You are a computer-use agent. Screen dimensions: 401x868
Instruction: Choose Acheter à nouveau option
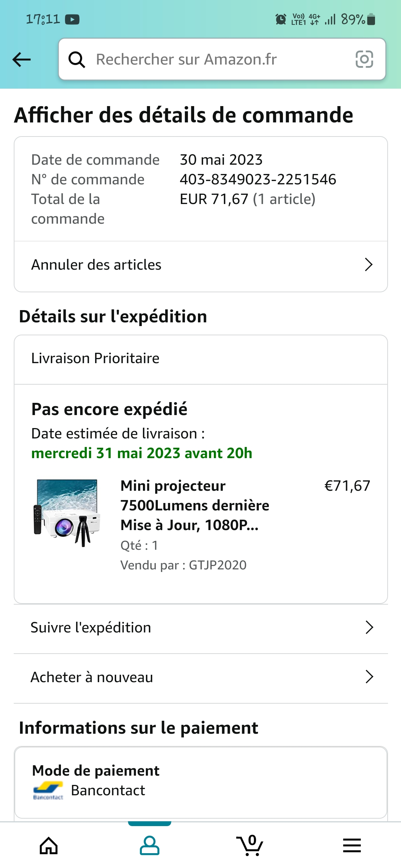tap(92, 677)
